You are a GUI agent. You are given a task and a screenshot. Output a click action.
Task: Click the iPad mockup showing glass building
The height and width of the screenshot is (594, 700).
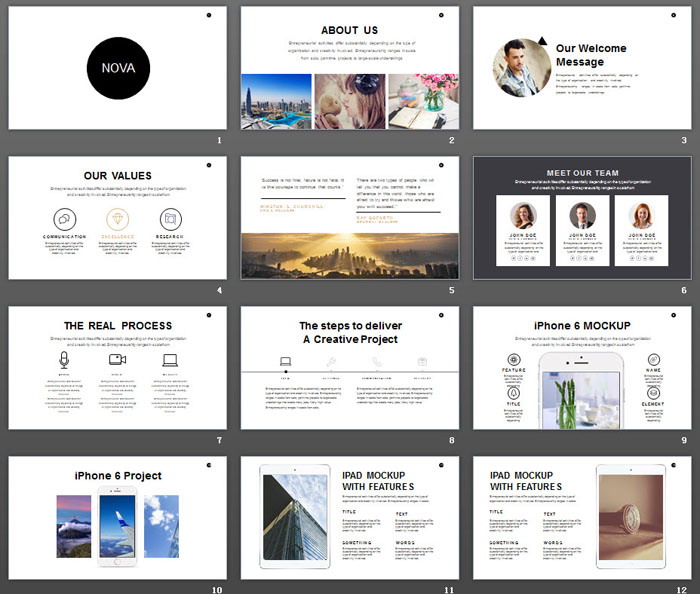(289, 519)
